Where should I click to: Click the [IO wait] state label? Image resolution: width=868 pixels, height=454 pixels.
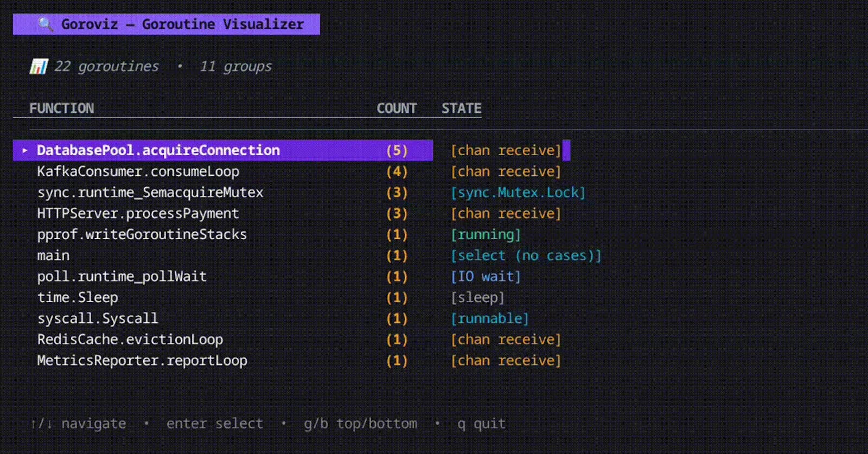click(486, 277)
